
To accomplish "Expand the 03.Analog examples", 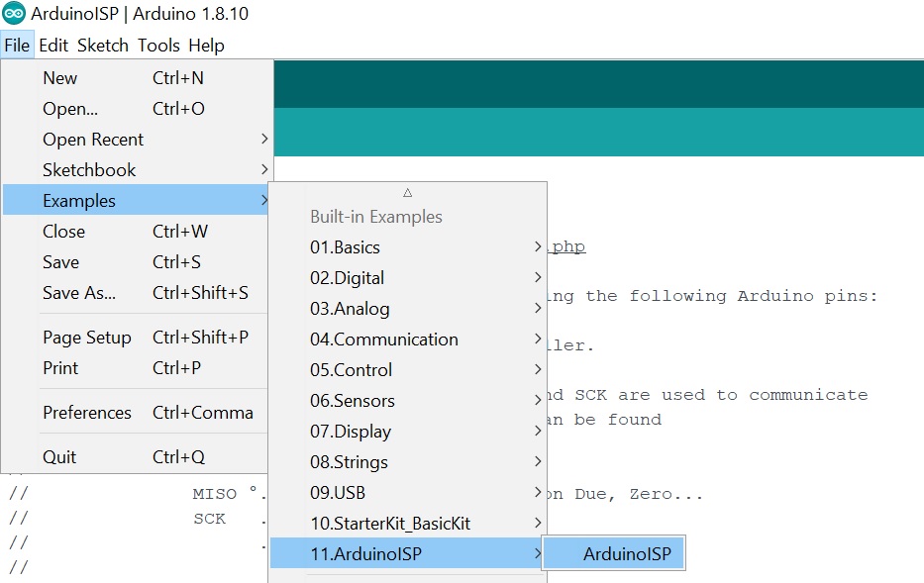I will (x=407, y=308).
